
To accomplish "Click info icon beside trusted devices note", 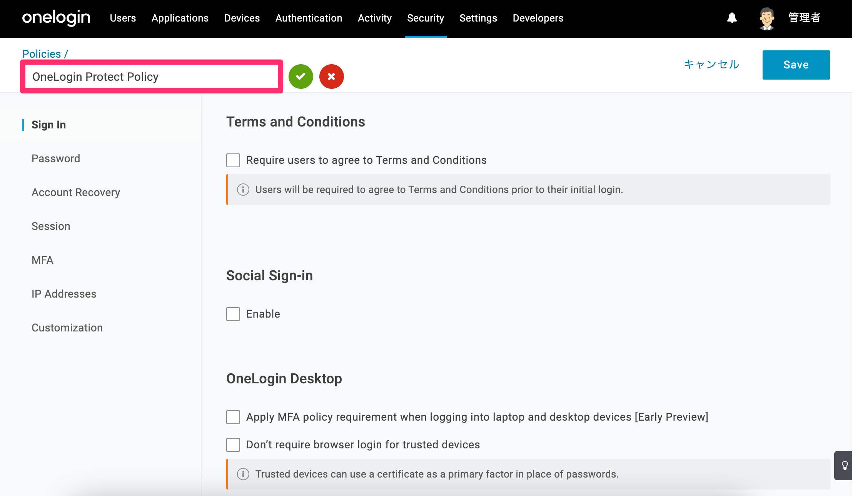I will (243, 474).
